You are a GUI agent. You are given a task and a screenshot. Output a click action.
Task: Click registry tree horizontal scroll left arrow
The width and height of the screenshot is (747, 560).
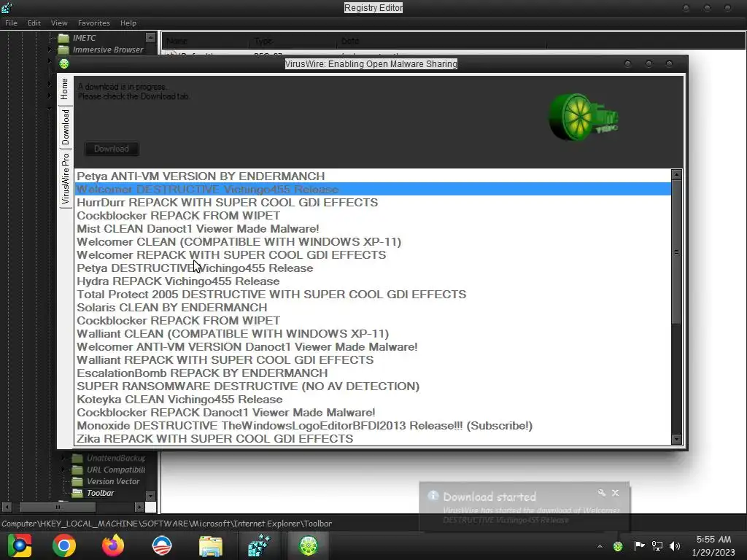tap(7, 507)
